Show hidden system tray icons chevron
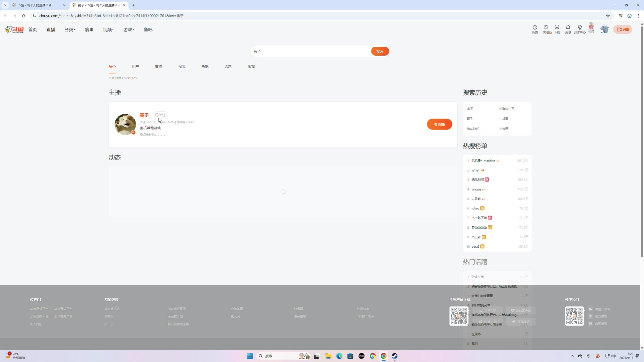Image resolution: width=644 pixels, height=362 pixels. (x=572, y=356)
